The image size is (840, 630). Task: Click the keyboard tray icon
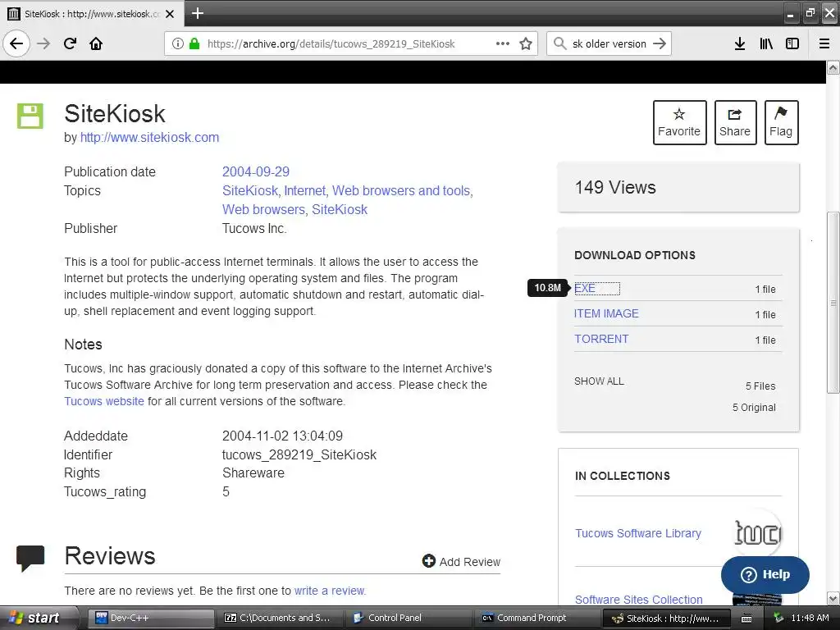(746, 619)
